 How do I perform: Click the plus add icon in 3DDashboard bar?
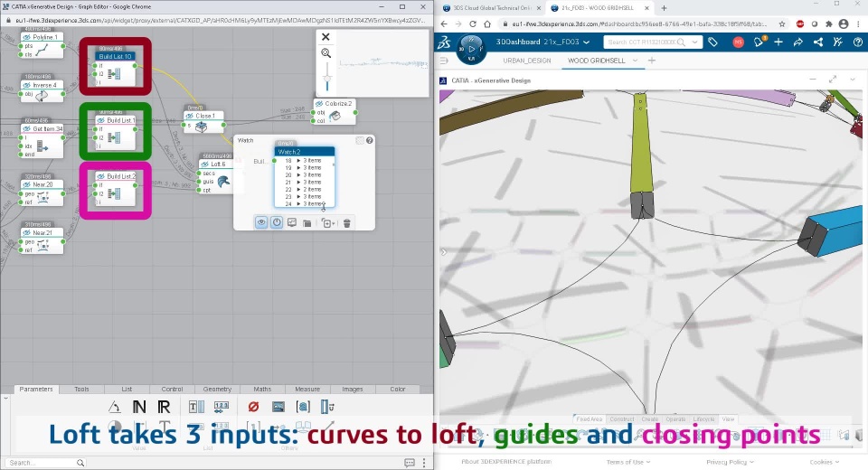pyautogui.click(x=778, y=42)
